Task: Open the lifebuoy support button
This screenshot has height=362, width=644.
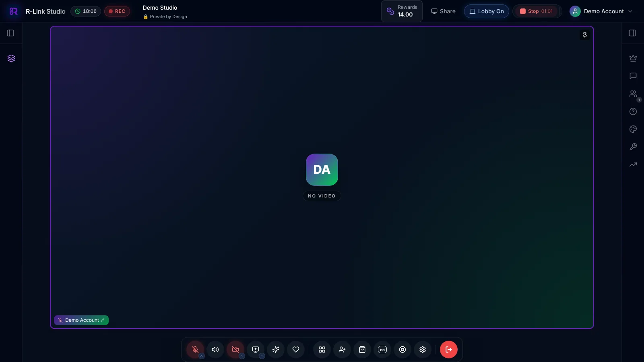Action: click(402, 350)
